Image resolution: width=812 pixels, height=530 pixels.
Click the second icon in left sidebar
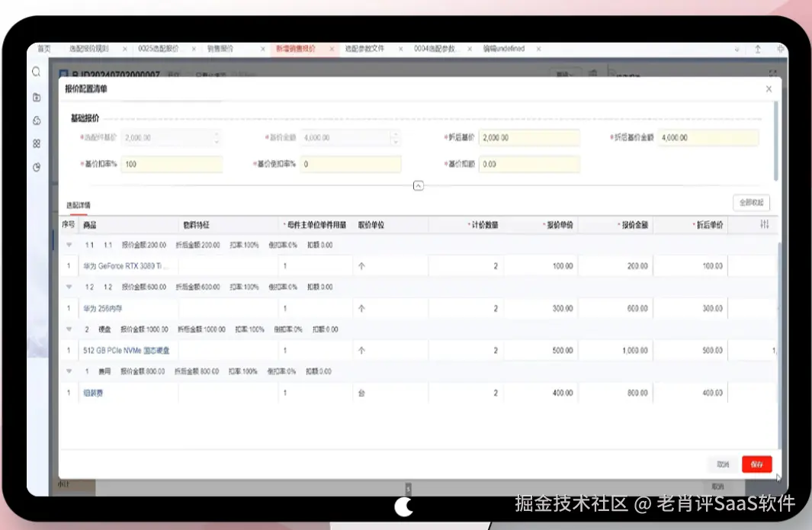click(x=37, y=97)
